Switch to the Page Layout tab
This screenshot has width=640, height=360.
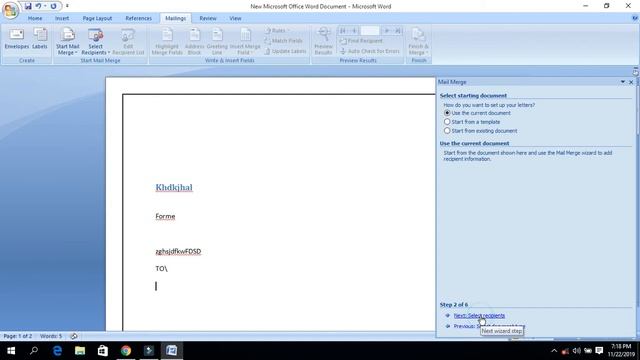tap(97, 18)
